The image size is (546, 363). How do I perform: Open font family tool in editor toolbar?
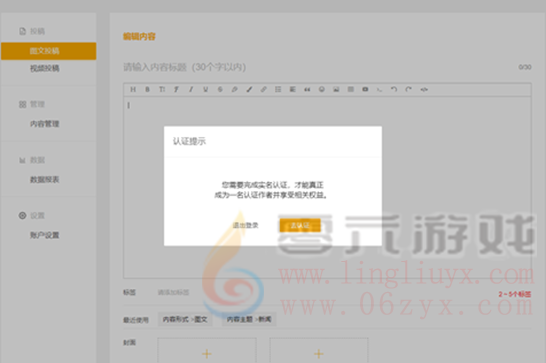(177, 90)
